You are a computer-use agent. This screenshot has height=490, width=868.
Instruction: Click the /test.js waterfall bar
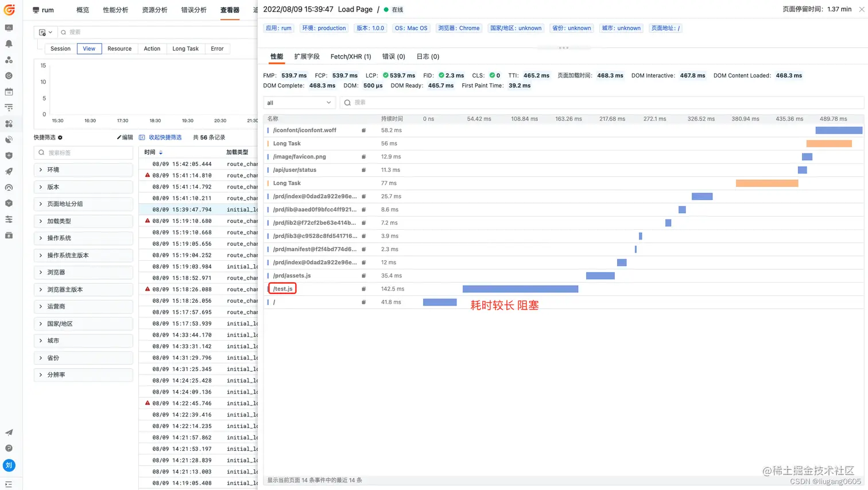pos(520,289)
